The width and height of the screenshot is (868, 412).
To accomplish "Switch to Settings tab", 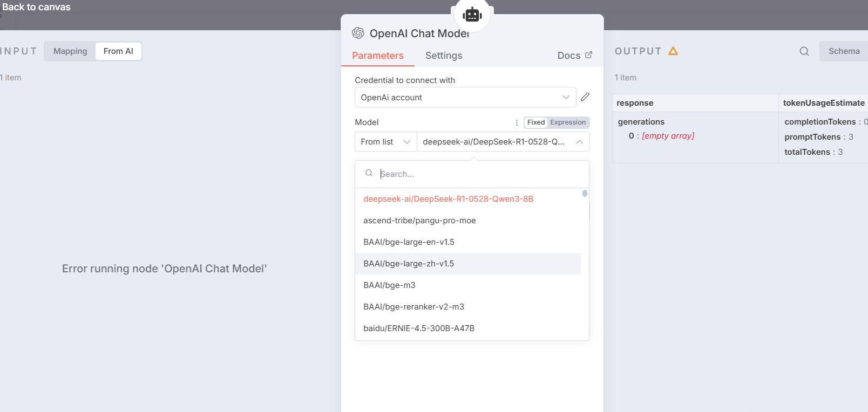I will click(444, 56).
